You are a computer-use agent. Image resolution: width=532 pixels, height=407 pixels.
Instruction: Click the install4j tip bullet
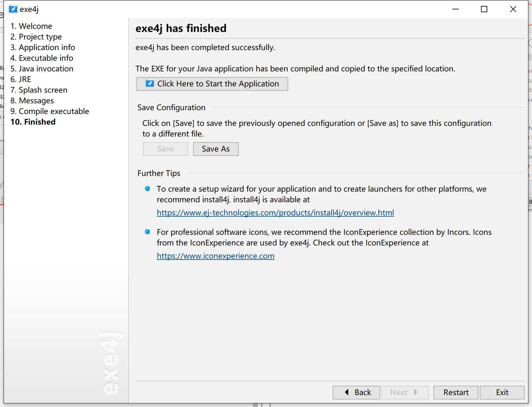click(147, 188)
